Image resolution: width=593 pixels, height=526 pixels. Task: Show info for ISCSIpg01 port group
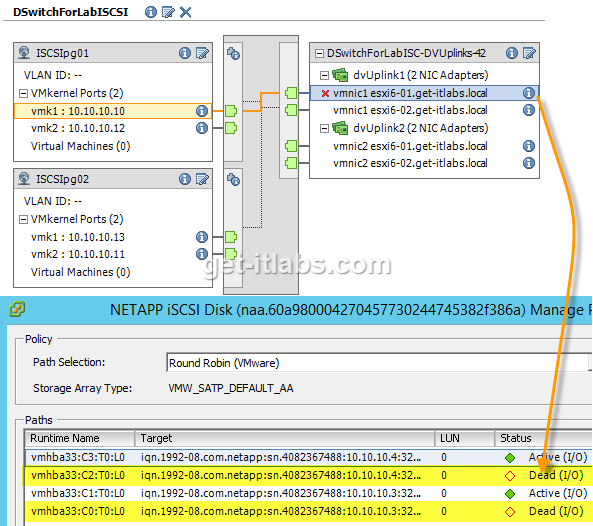tap(185, 53)
